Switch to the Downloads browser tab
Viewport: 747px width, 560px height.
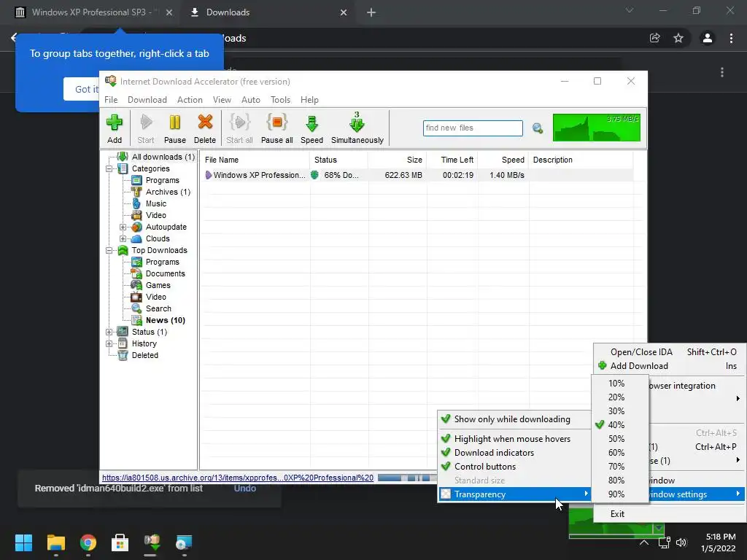pos(267,12)
